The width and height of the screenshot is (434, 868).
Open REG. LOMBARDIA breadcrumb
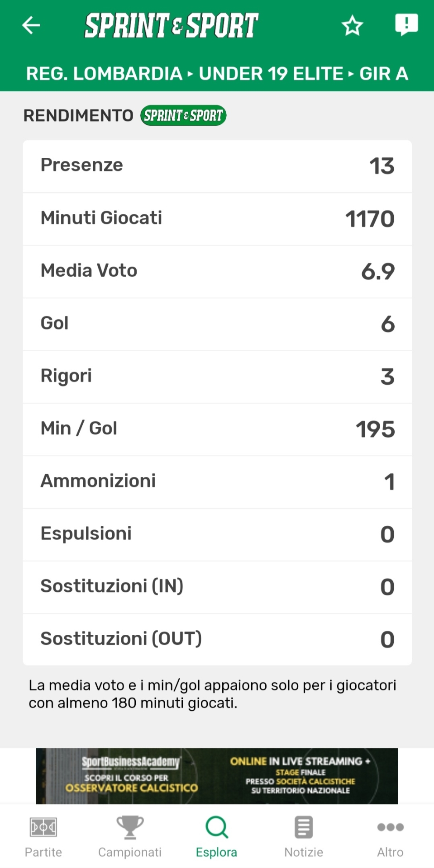point(104,74)
